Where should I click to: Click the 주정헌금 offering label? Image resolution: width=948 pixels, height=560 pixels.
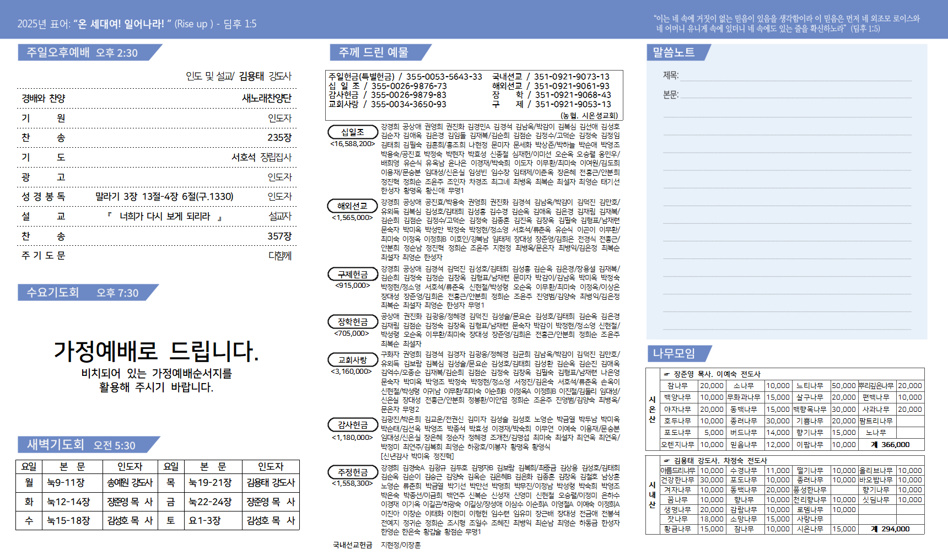(x=353, y=472)
